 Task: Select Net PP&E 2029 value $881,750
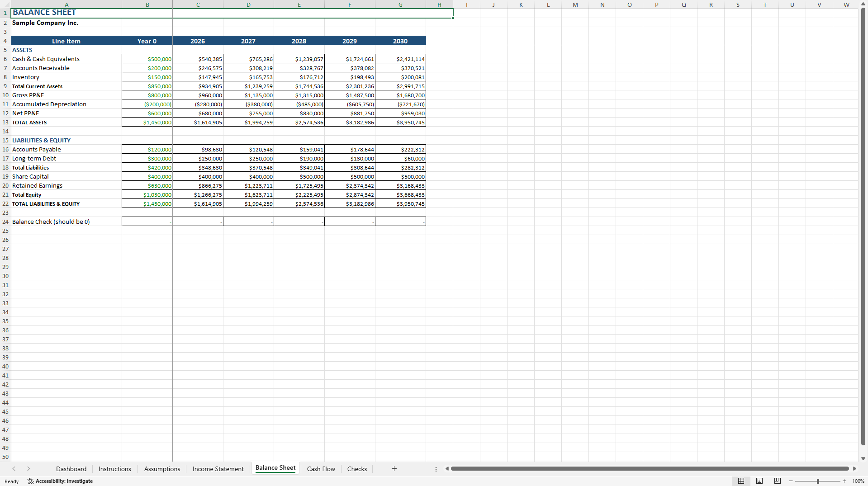tap(350, 113)
